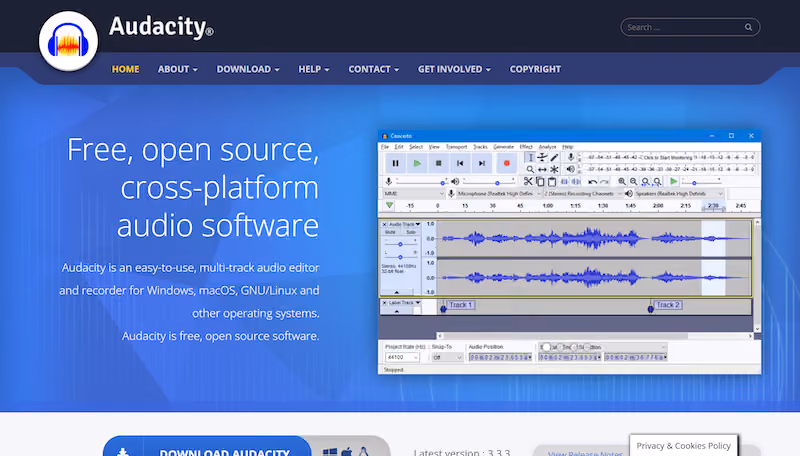The height and width of the screenshot is (456, 800).
Task: Open the DOWNLOAD dropdown menu
Action: 247,69
